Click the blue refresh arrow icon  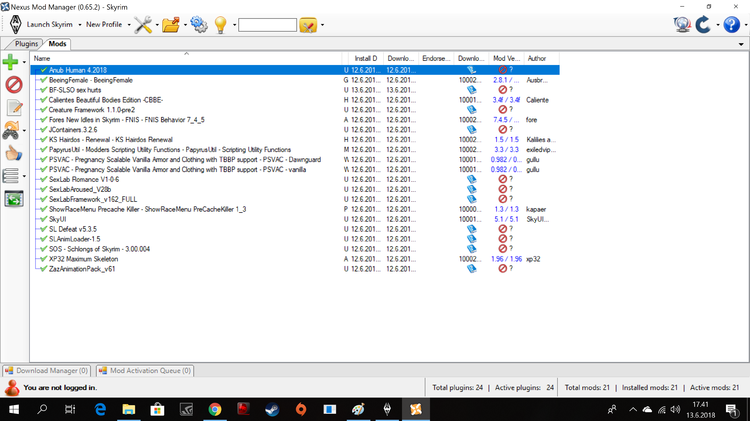click(703, 24)
